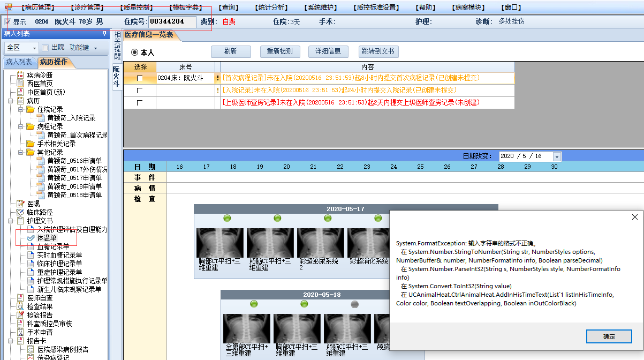Open the 临床路径 icon
The height and width of the screenshot is (360, 644).
click(20, 212)
